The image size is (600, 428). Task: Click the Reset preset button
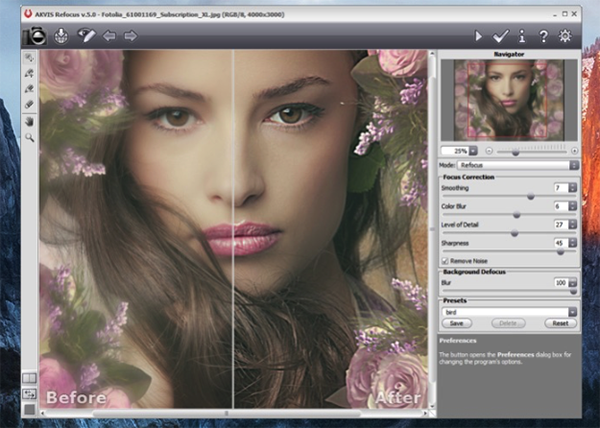tap(560, 323)
